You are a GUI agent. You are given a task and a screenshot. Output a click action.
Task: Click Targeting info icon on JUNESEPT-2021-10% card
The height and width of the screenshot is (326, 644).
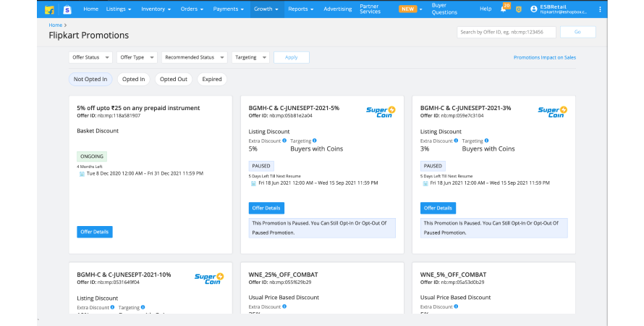pos(143,307)
